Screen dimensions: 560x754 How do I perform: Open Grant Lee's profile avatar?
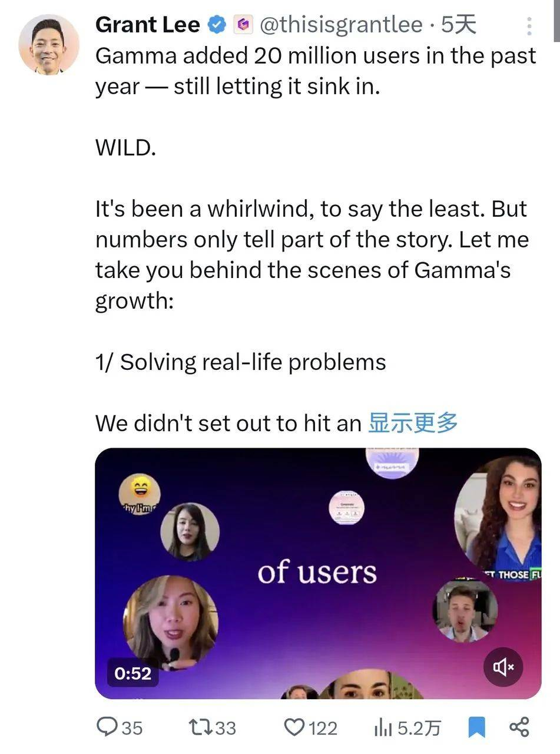[49, 45]
